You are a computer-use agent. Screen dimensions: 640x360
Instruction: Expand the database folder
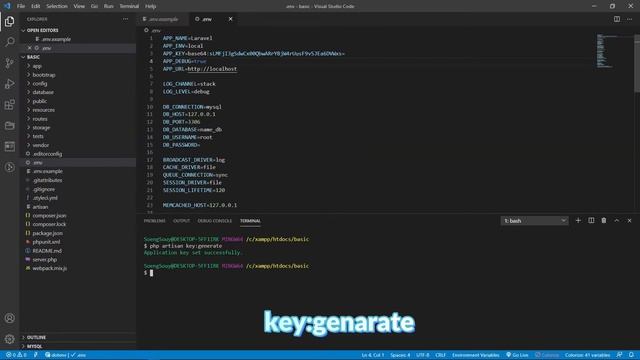[x=43, y=92]
